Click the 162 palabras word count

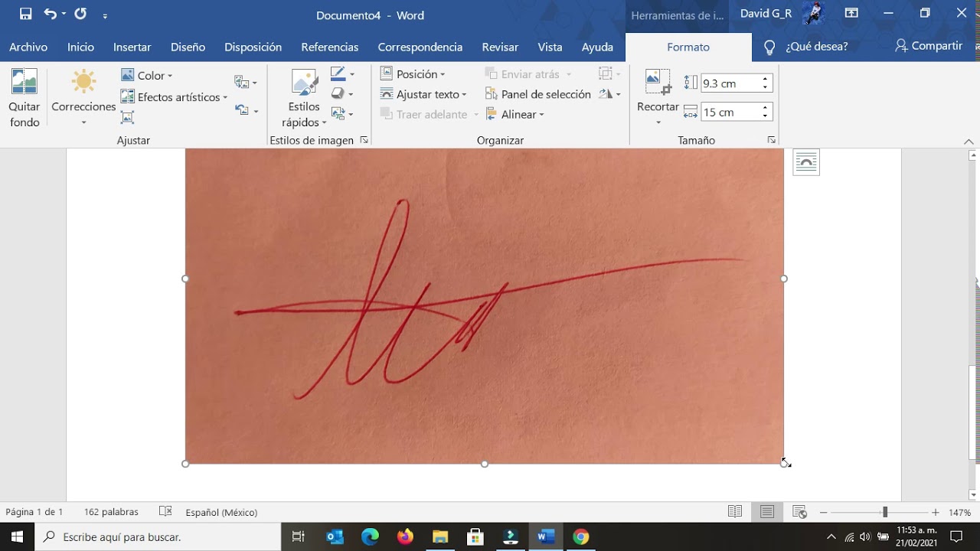coord(111,512)
